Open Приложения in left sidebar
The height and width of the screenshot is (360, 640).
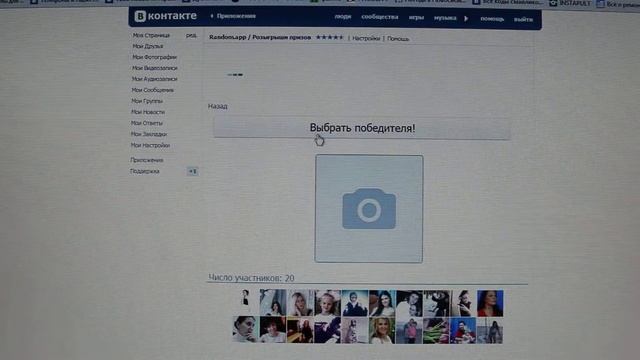click(x=147, y=160)
